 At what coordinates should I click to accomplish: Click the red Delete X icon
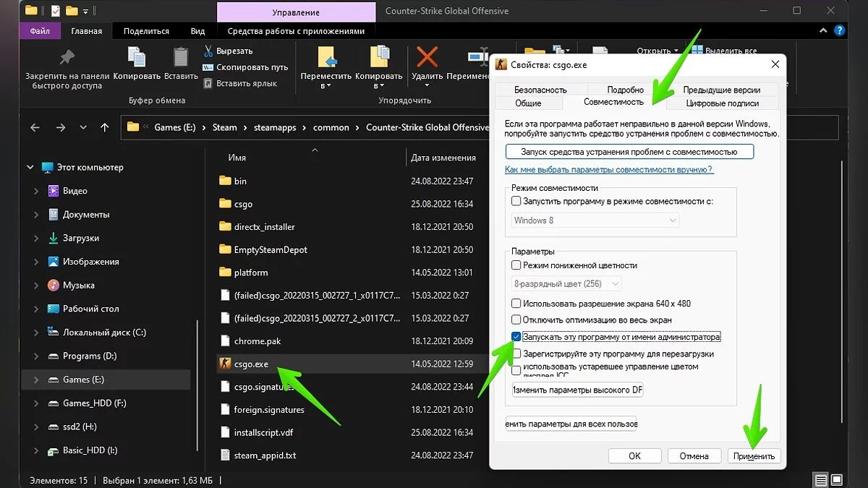point(427,57)
